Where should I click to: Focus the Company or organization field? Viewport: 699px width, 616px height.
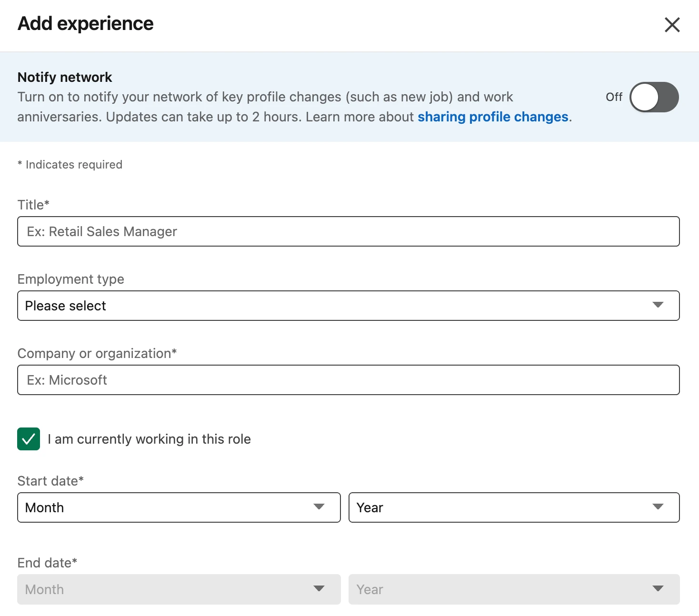(x=348, y=380)
